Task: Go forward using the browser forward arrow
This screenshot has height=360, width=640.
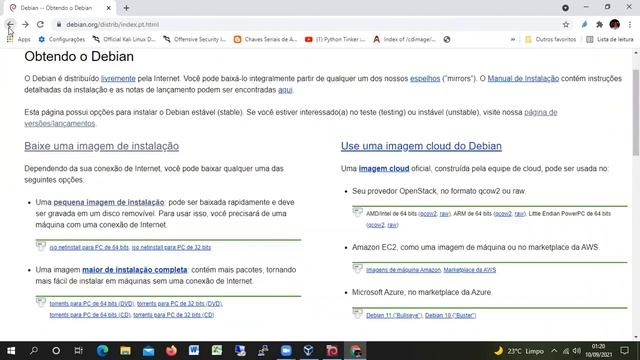Action: pyautogui.click(x=25, y=24)
